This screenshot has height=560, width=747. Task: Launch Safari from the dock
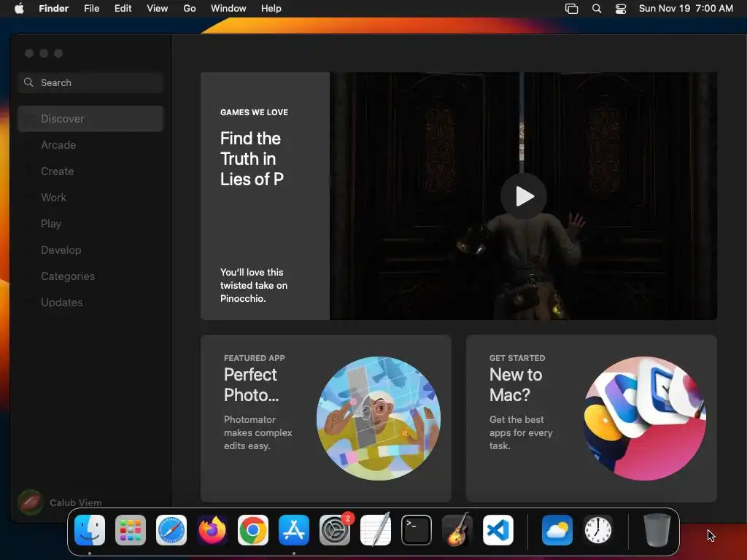[x=171, y=530]
